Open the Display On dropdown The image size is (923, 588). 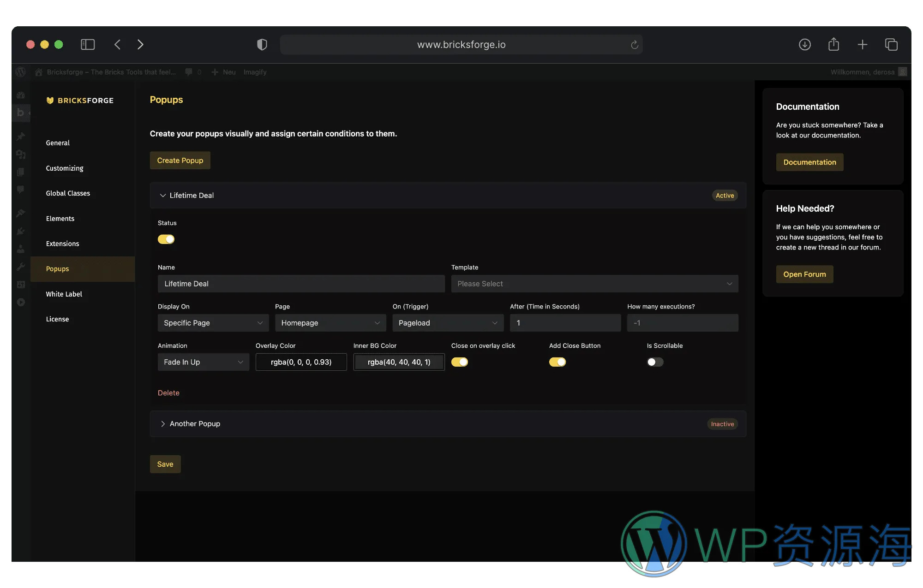[x=213, y=323]
